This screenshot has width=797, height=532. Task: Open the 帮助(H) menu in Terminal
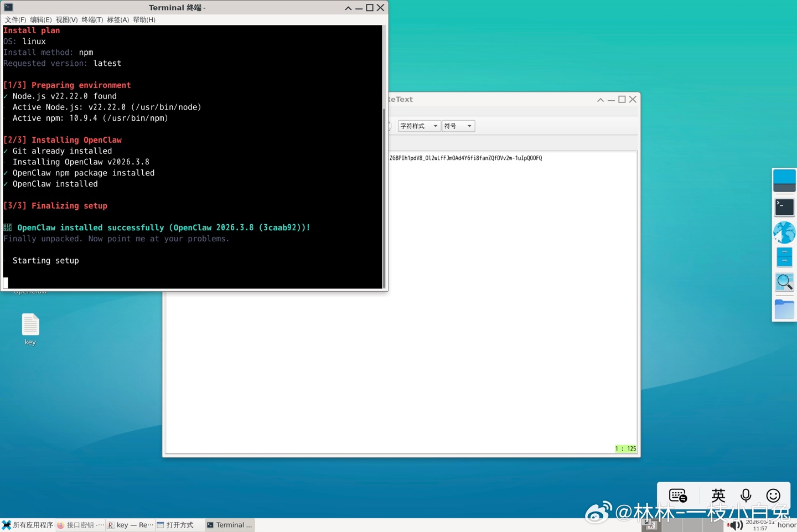[144, 19]
